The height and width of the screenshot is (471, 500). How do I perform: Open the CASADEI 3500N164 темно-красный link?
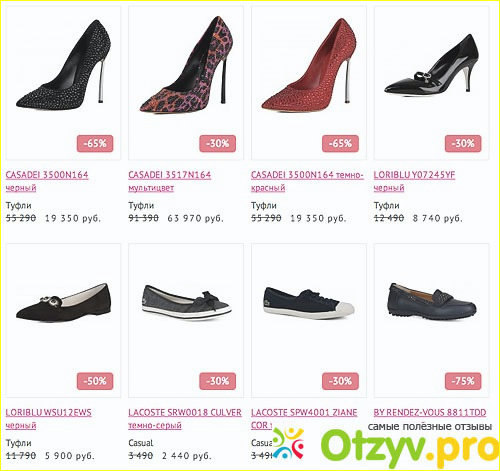(x=307, y=181)
